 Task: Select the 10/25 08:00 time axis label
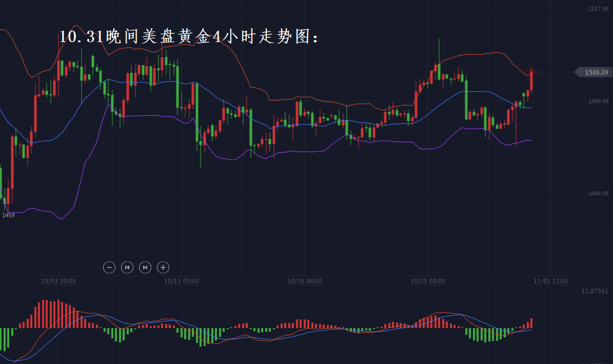pyautogui.click(x=428, y=281)
